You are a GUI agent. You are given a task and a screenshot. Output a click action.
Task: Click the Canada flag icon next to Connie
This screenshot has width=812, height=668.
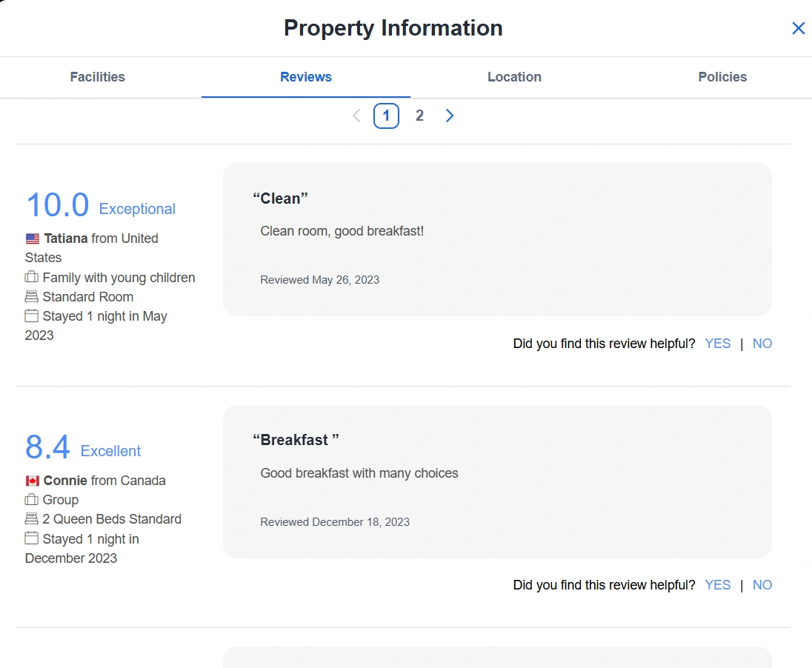click(32, 481)
